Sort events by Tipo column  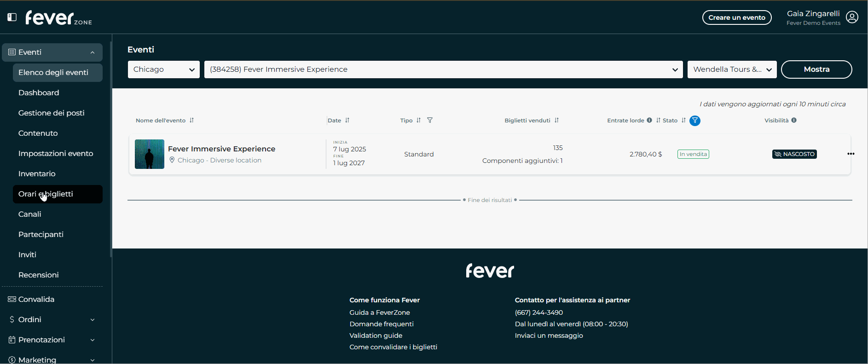pyautogui.click(x=418, y=121)
